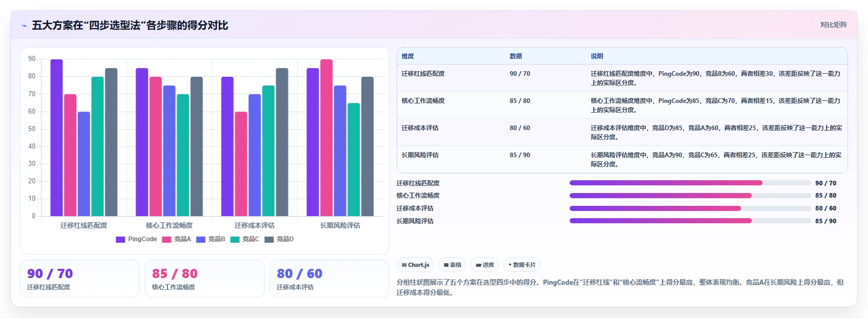The image size is (868, 318).
Task: Click the 数据卡片 tag chip
Action: tap(522, 265)
